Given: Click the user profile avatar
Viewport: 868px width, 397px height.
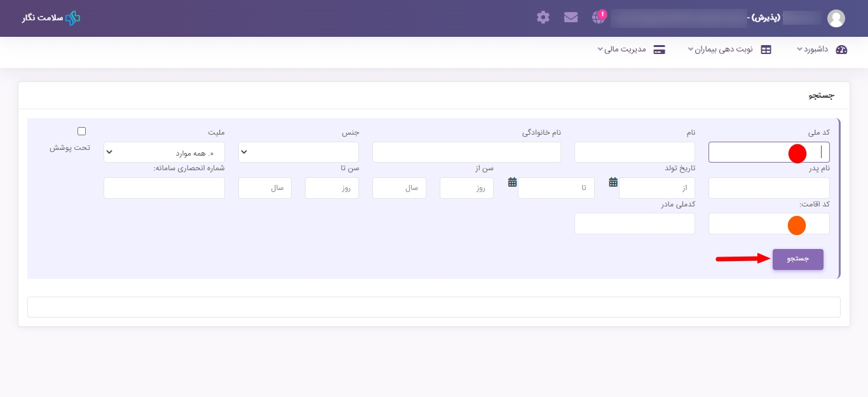Looking at the screenshot, I should coord(836,18).
